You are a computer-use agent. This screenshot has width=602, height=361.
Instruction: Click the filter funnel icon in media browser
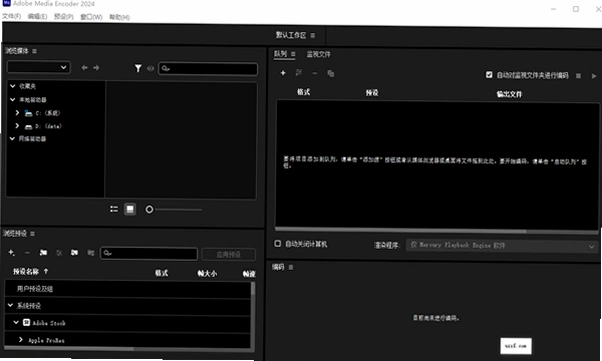pyautogui.click(x=138, y=68)
